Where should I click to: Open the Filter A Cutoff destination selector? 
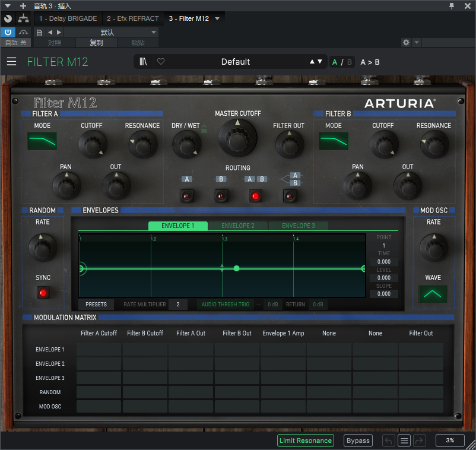99,333
